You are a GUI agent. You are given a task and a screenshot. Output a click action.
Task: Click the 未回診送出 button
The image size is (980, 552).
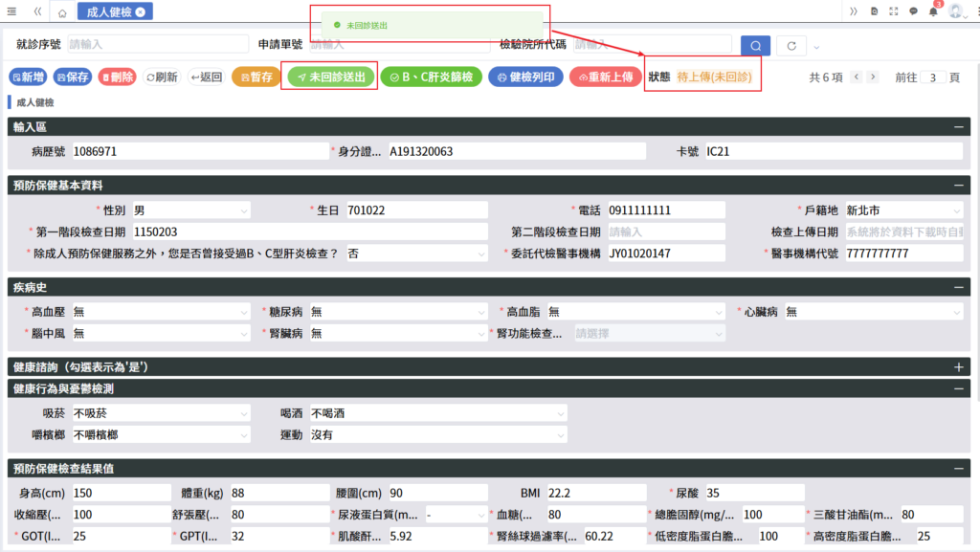point(329,77)
